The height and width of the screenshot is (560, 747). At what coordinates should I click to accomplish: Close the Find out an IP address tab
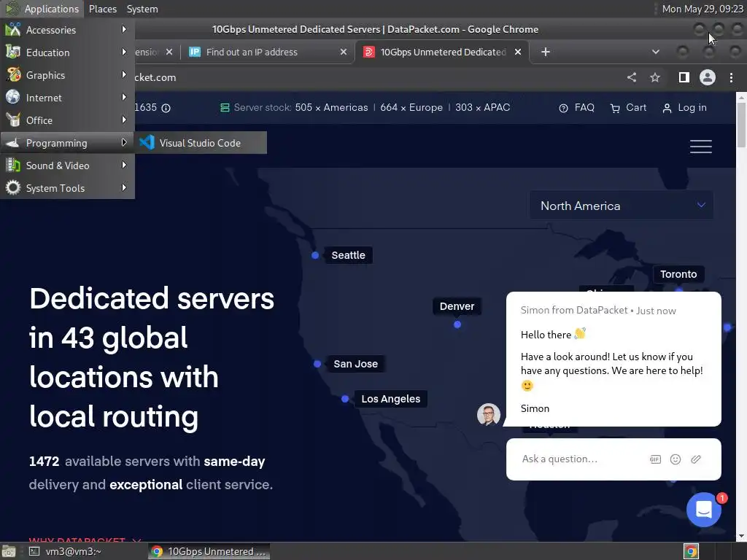pyautogui.click(x=344, y=52)
